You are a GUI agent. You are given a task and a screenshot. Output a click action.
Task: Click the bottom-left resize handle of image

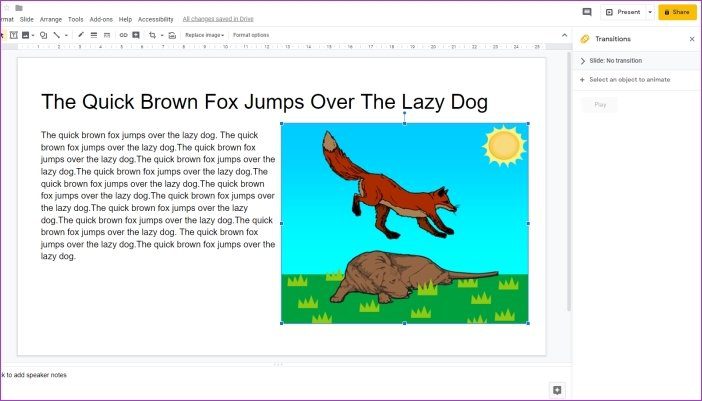click(282, 323)
